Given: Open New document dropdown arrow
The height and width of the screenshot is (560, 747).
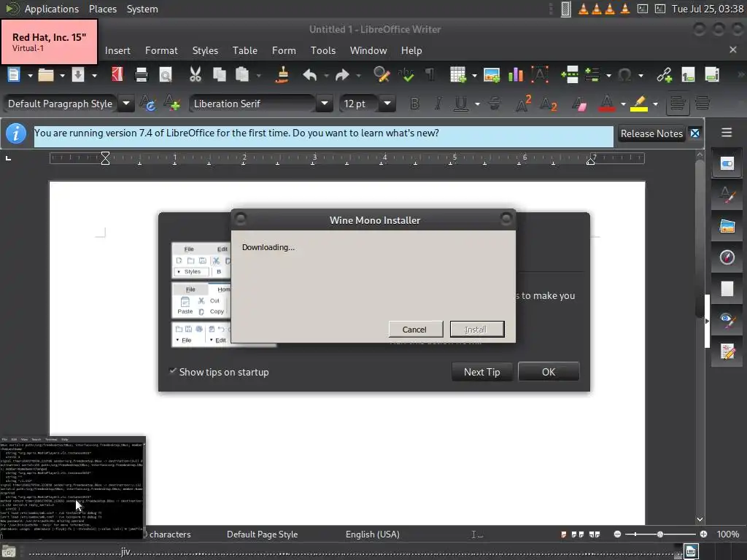Looking at the screenshot, I should [29, 75].
